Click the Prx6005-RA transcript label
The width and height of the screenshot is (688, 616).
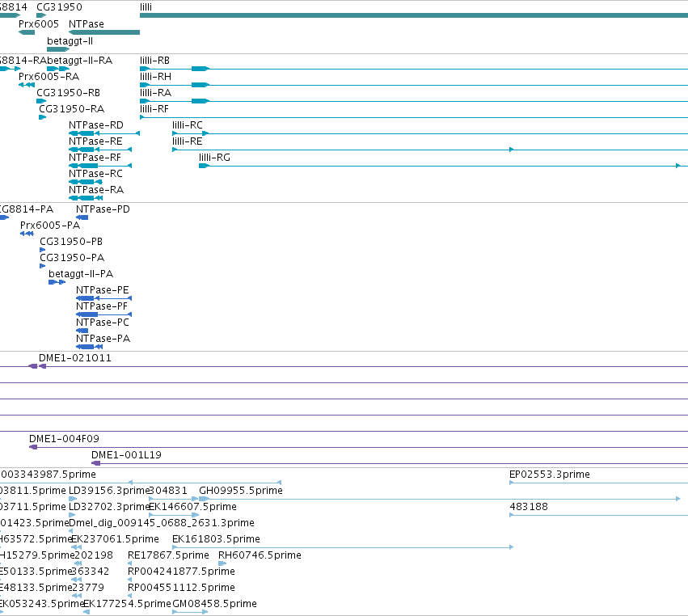49,76
